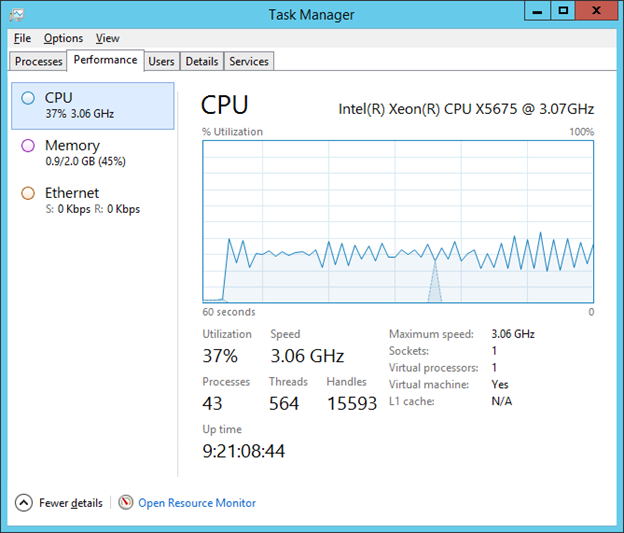Switch to the Details tab
Viewport: 624px width, 533px height.
(201, 61)
